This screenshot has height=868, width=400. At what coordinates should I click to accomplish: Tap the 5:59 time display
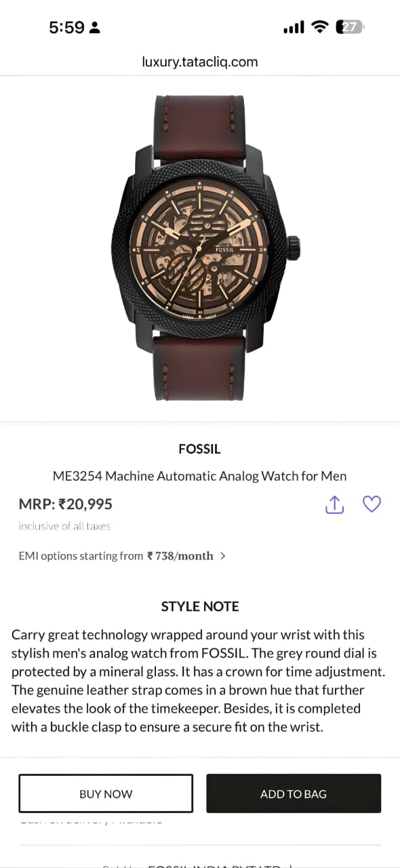pyautogui.click(x=68, y=28)
